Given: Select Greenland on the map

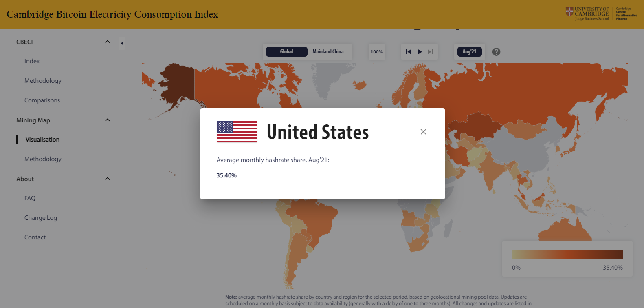Looking at the screenshot, I should click(328, 80).
